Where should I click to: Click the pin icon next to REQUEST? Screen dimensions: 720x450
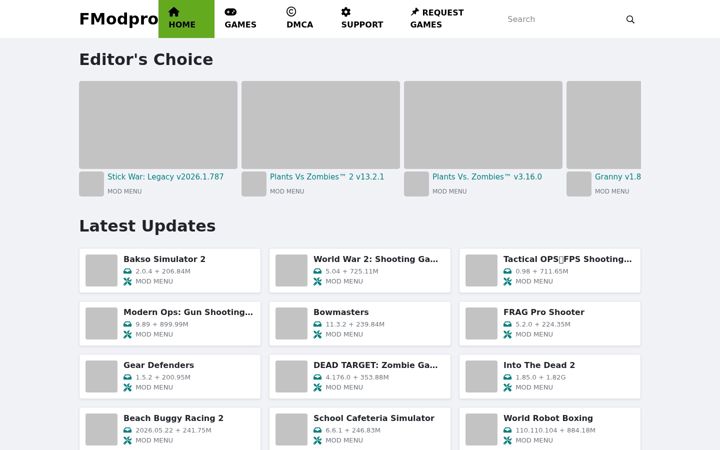click(x=415, y=12)
